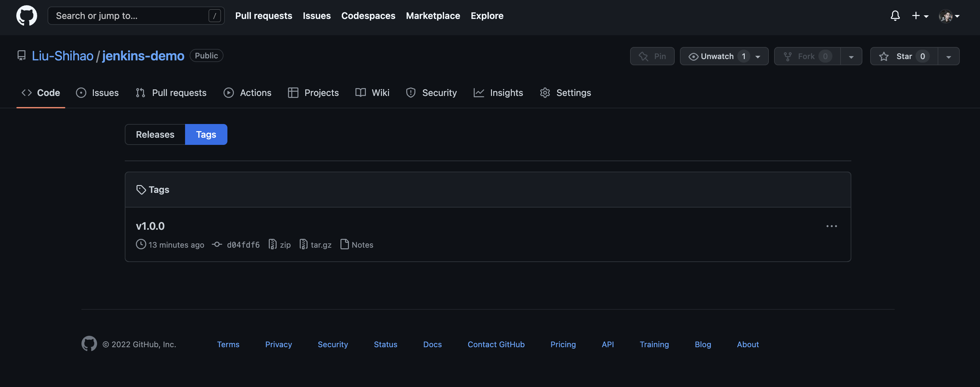Open commit d04fdf6

243,245
